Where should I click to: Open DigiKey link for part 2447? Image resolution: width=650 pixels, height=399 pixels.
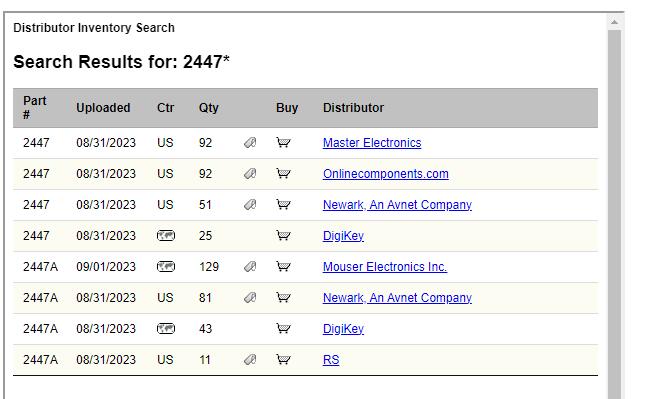coord(343,236)
